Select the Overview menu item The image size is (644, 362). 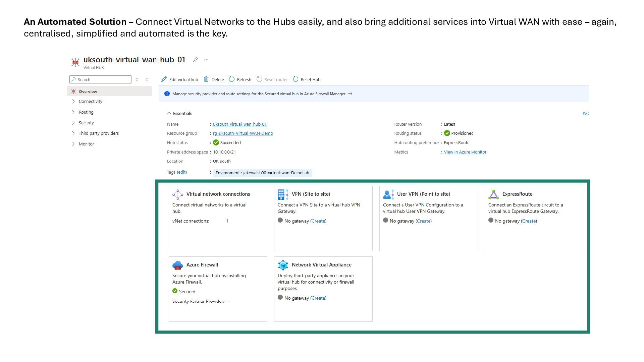(x=110, y=91)
